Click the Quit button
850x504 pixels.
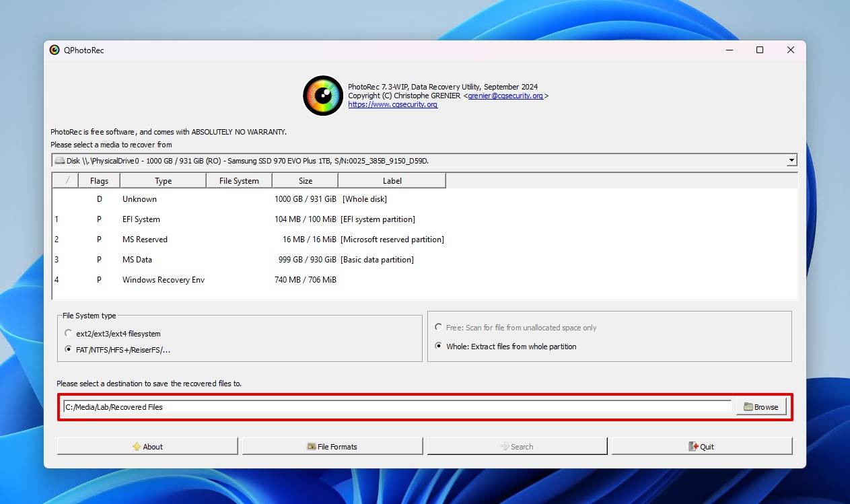[702, 446]
